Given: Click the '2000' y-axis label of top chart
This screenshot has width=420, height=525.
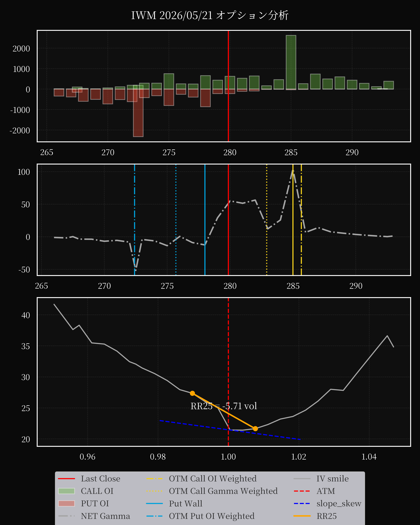Looking at the screenshot, I should (x=21, y=49).
